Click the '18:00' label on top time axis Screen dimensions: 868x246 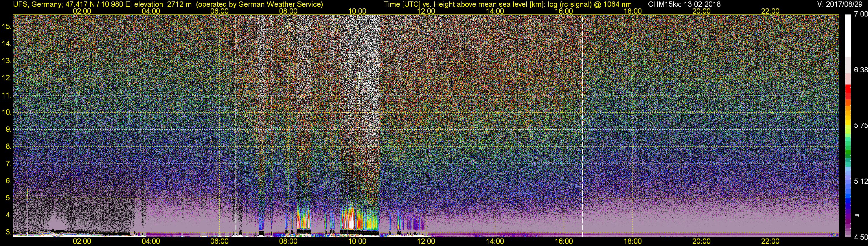click(632, 11)
